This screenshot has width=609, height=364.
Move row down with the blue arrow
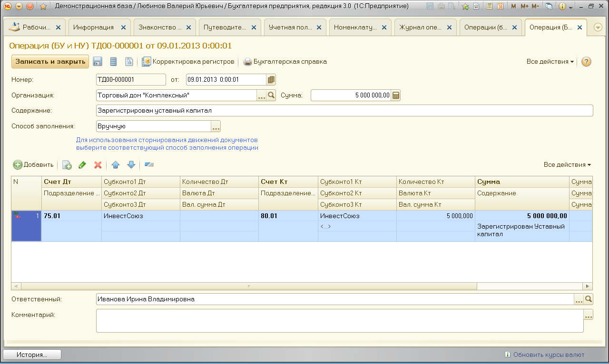[131, 165]
